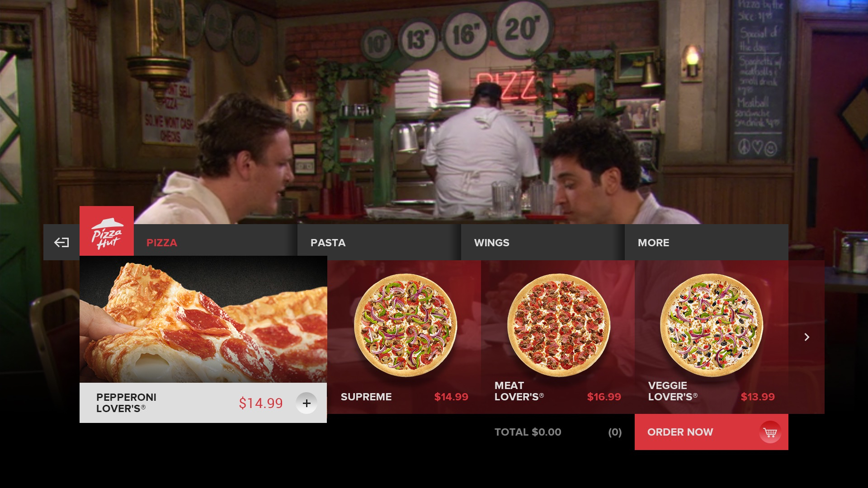Viewport: 868px width, 488px height.
Task: Click the VEGGIE LOVER'S label
Action: pyautogui.click(x=673, y=391)
